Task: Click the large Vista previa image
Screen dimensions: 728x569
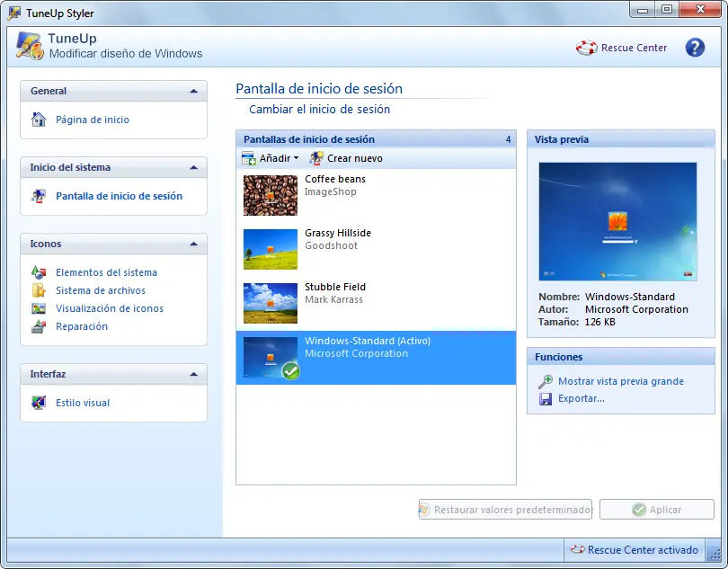Action: click(617, 221)
